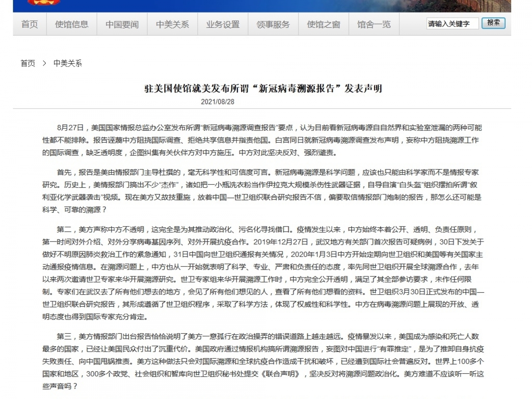This screenshot has width=532, height=399.
Task: Open the 首页 navigation menu item
Action: coord(29,24)
